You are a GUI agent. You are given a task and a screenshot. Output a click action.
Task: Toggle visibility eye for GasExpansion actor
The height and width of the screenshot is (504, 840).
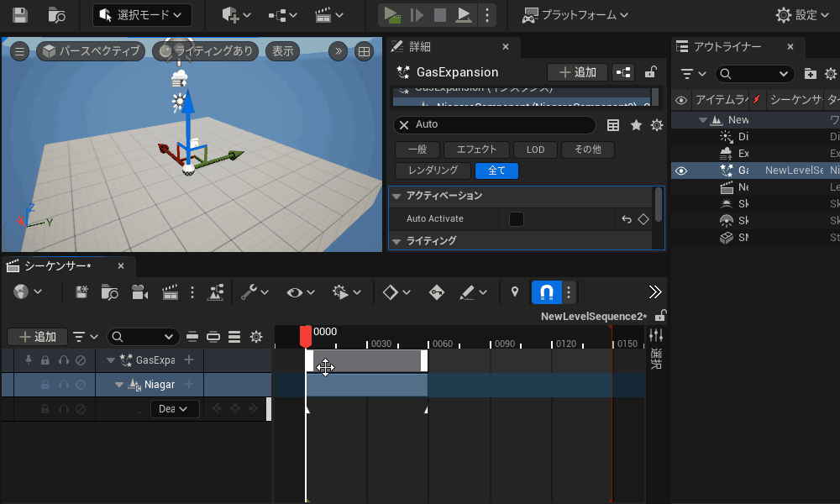[x=681, y=171]
